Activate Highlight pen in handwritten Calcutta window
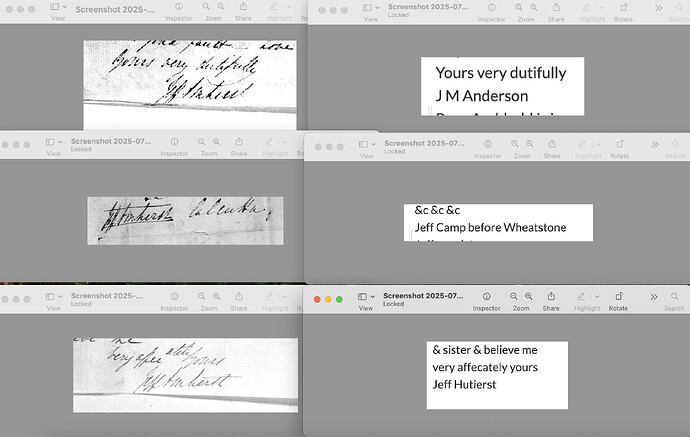Image resolution: width=690 pixels, height=437 pixels. point(269,142)
